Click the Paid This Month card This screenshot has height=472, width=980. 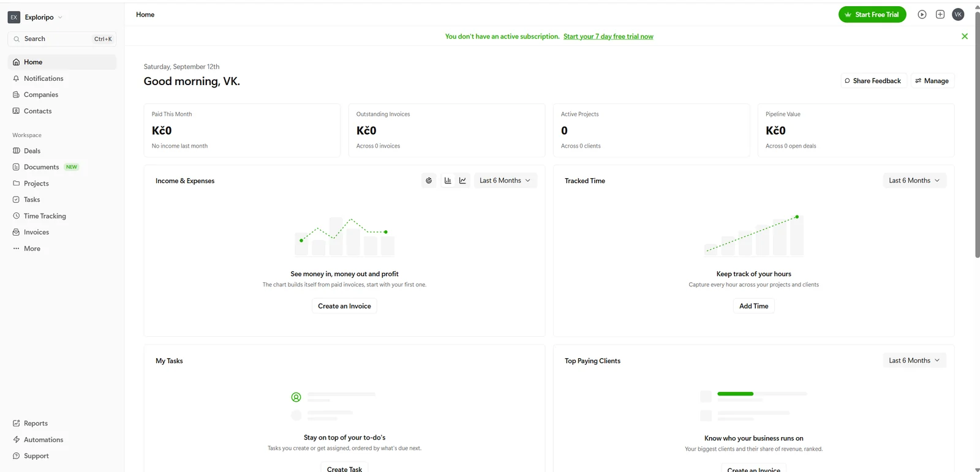tap(242, 130)
